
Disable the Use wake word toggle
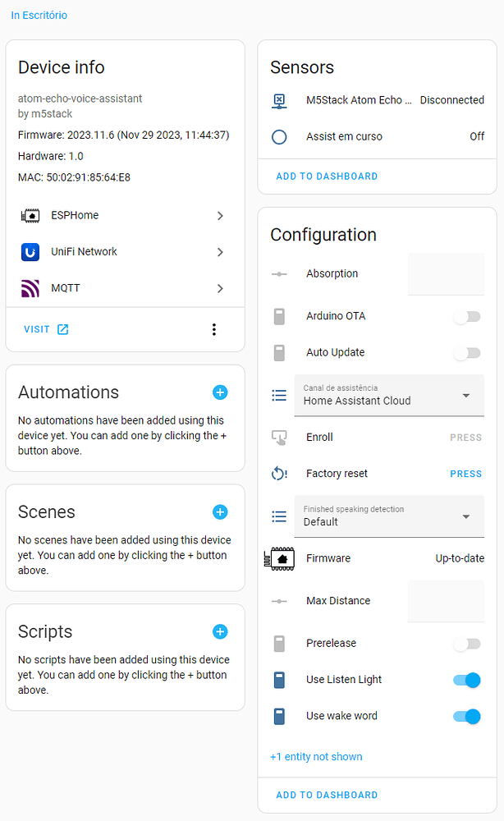pyautogui.click(x=466, y=716)
